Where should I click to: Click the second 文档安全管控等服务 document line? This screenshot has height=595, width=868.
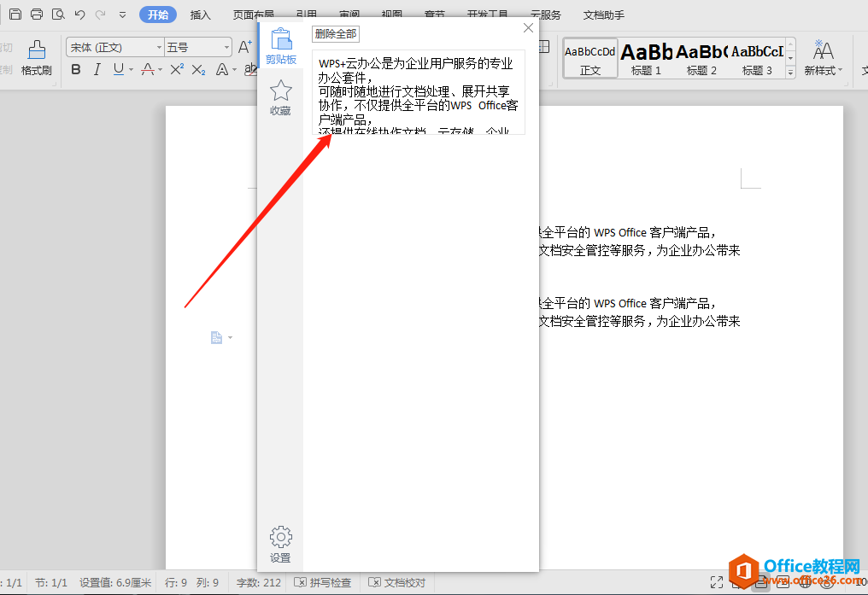[x=639, y=321]
